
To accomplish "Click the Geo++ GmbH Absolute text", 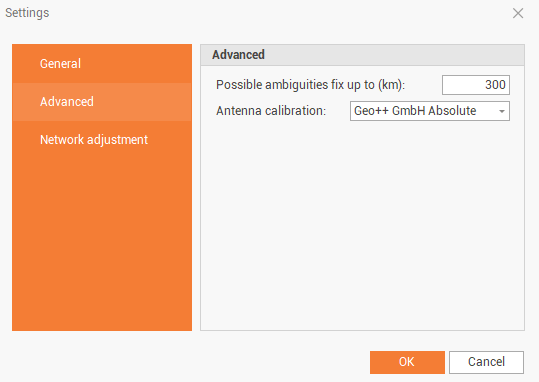I will pyautogui.click(x=415, y=111).
